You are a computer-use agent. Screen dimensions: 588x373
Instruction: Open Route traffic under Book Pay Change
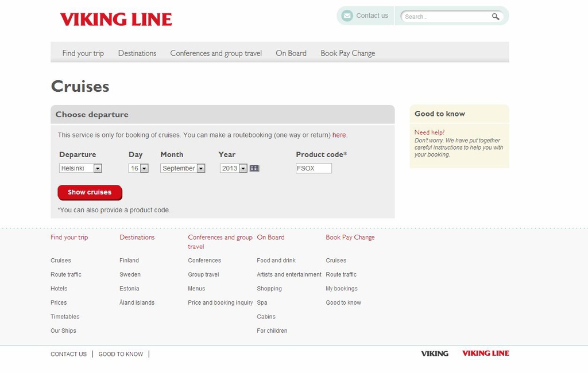click(341, 274)
